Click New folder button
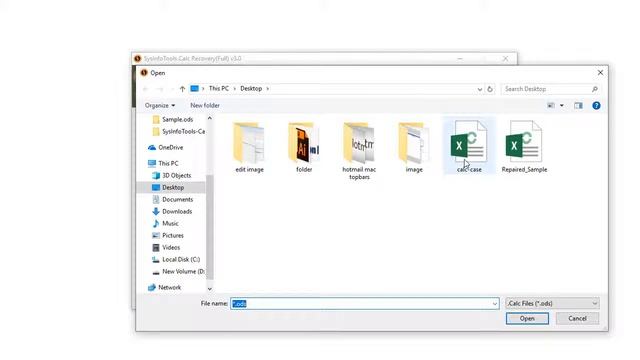 click(205, 105)
